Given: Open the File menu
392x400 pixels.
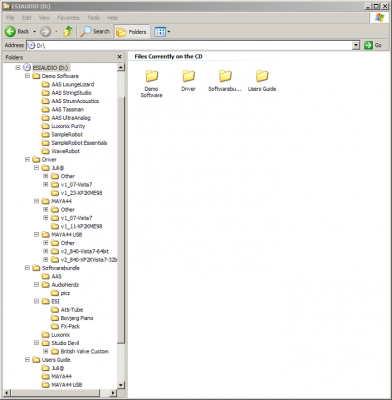Looking at the screenshot, I should 10,18.
